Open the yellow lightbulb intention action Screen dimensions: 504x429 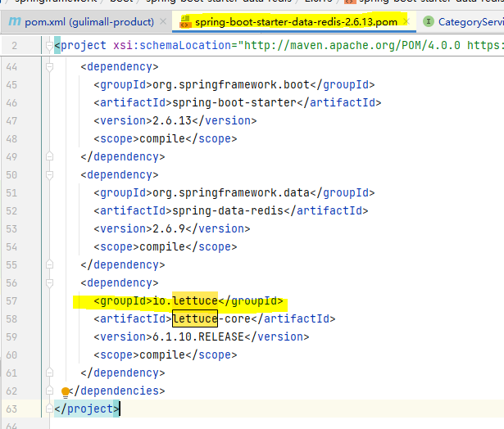click(66, 392)
